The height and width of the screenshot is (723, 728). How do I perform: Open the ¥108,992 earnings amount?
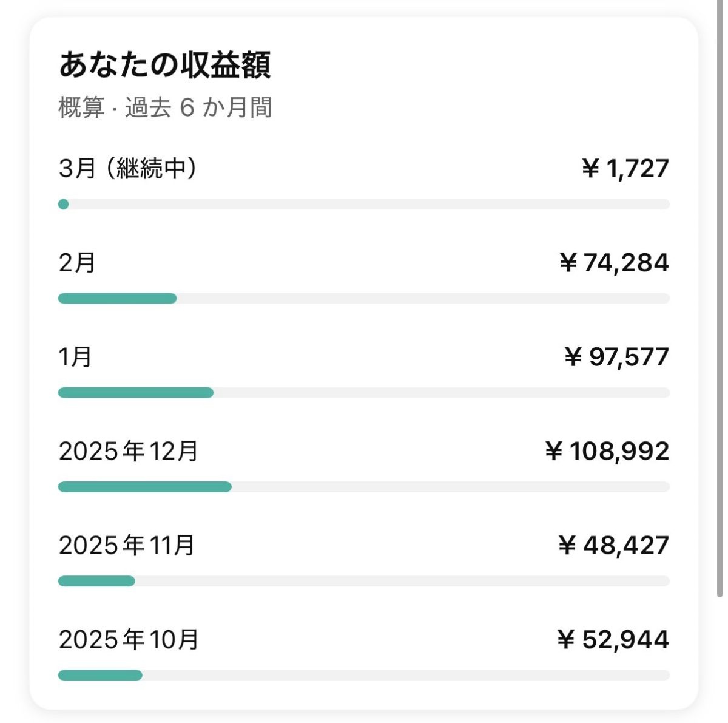[607, 451]
